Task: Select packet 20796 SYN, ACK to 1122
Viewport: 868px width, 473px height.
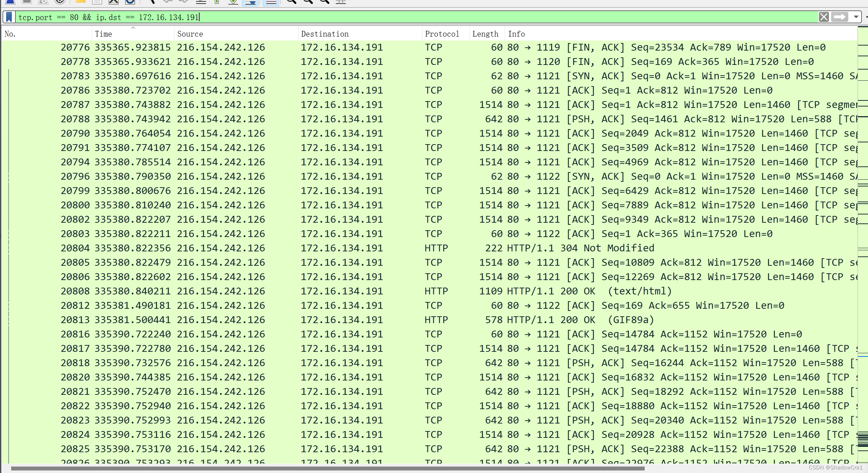Action: tap(429, 176)
